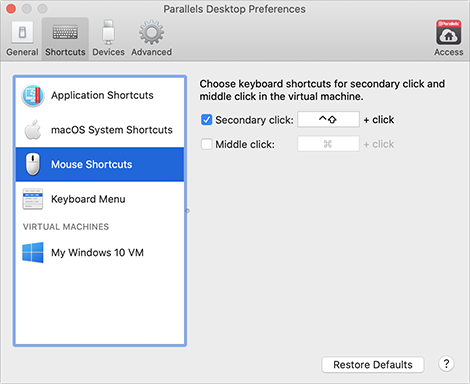
Task: Click the Shortcuts keyboard icon
Action: [65, 32]
